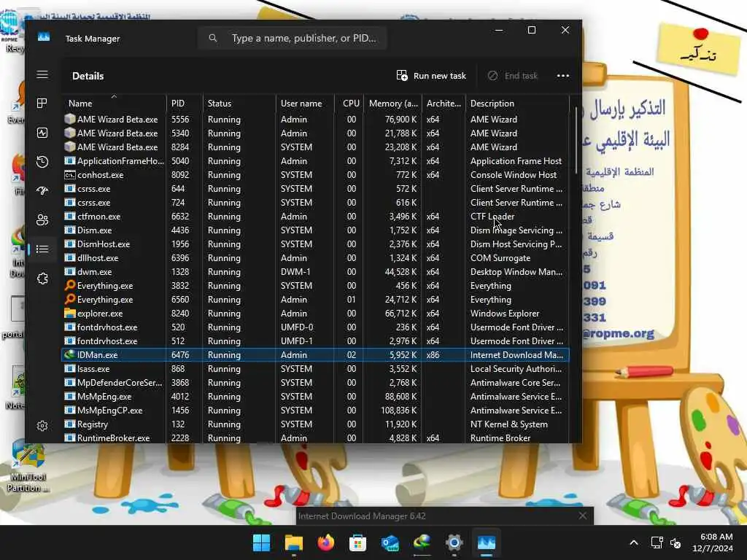Select the Dism.exe process row
The width and height of the screenshot is (747, 560).
coord(315,230)
